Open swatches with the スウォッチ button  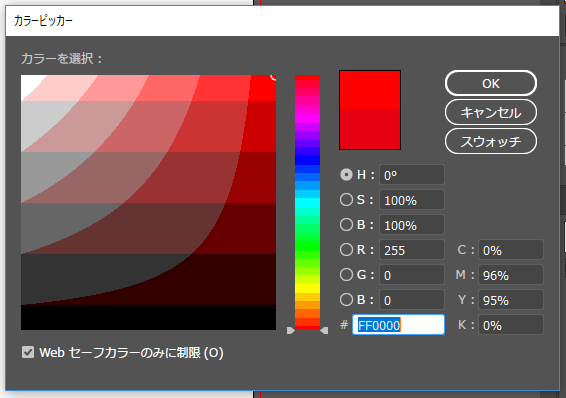[x=491, y=141]
